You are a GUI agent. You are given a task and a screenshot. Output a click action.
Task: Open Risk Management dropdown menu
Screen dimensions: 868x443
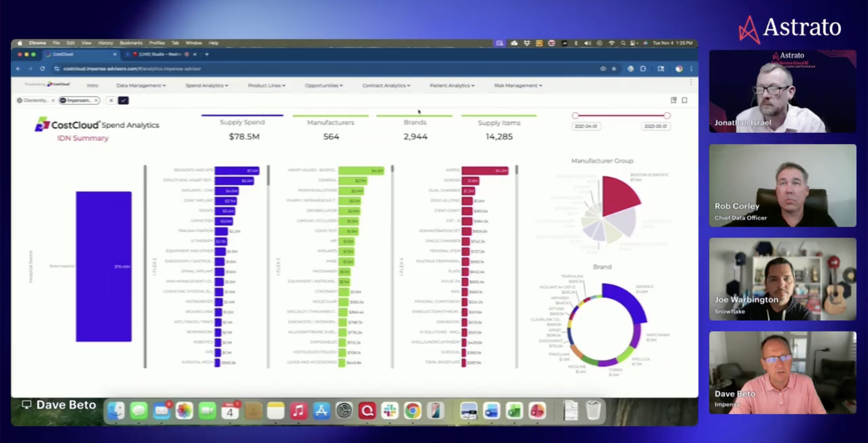(x=518, y=86)
